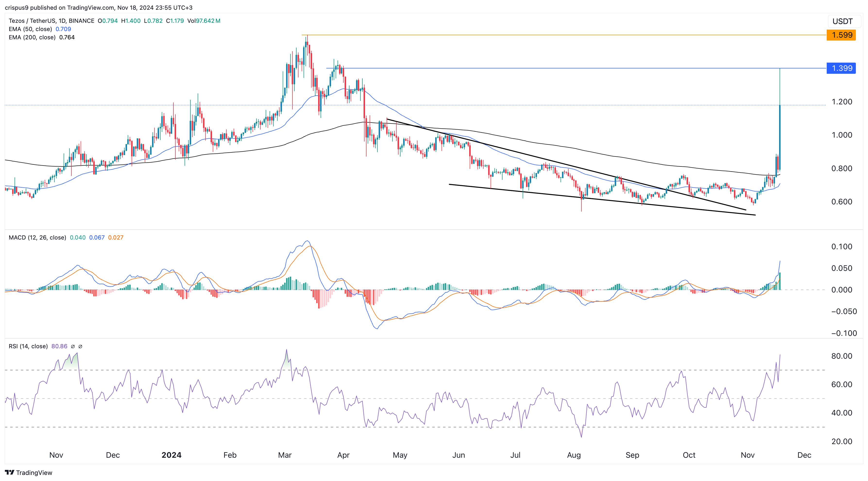
Task: Select the USDT currency label
Action: click(x=843, y=22)
